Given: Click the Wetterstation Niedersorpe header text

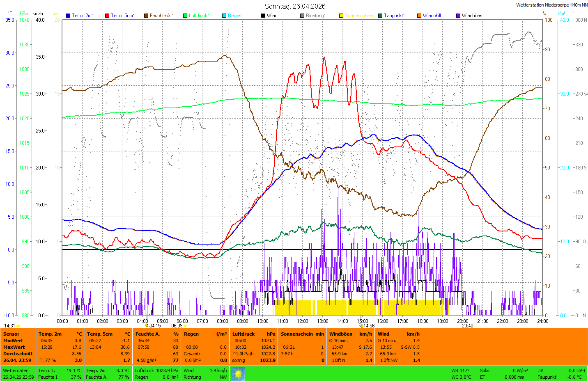Looking at the screenshot, I should coord(551,5).
